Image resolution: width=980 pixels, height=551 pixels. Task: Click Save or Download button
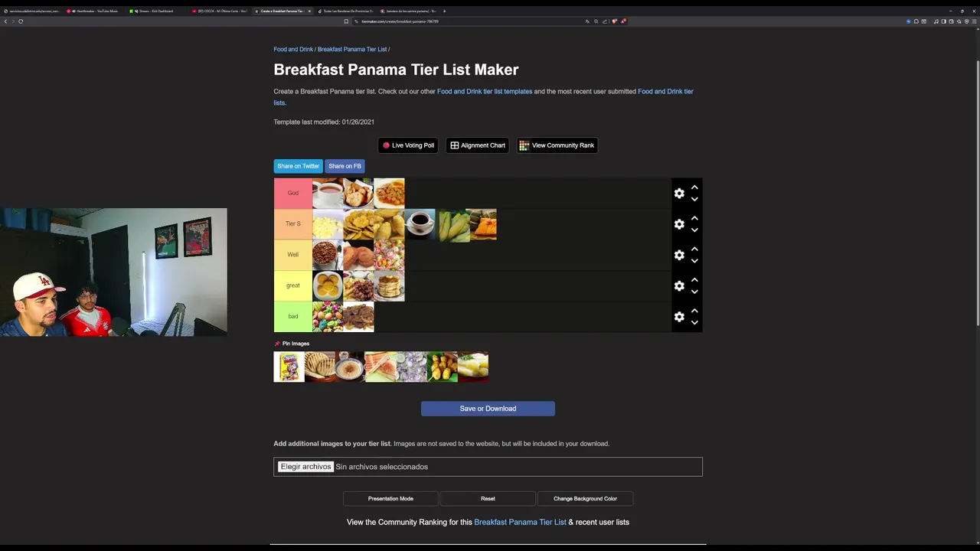pyautogui.click(x=488, y=409)
